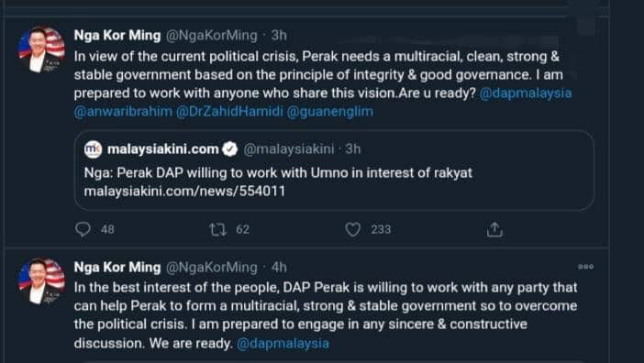
Task: Open Nga Kor Ming's avatar on second tweet
Action: pos(41,281)
